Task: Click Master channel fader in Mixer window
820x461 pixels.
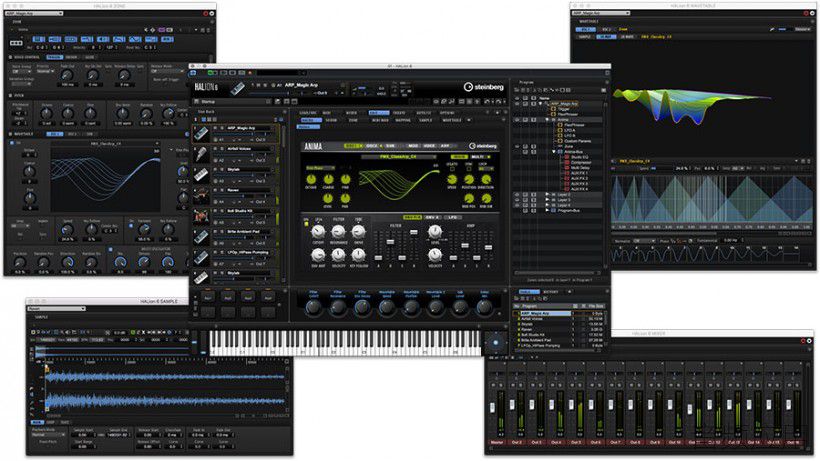Action: point(492,408)
